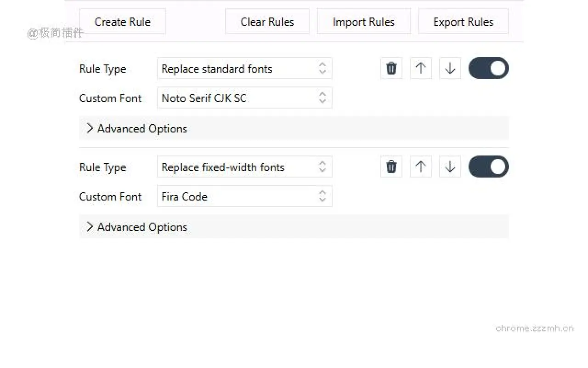Click the chevron arrow beside first Advanced Options

point(90,128)
